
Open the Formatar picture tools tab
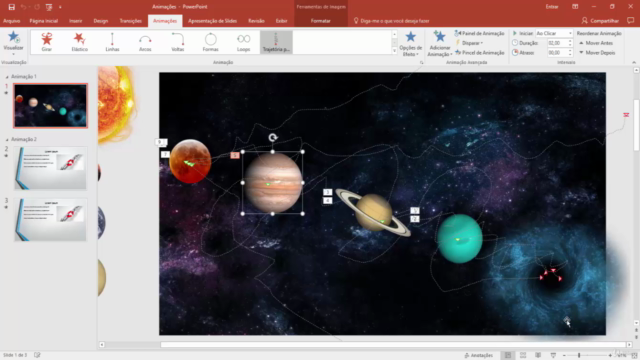(320, 21)
